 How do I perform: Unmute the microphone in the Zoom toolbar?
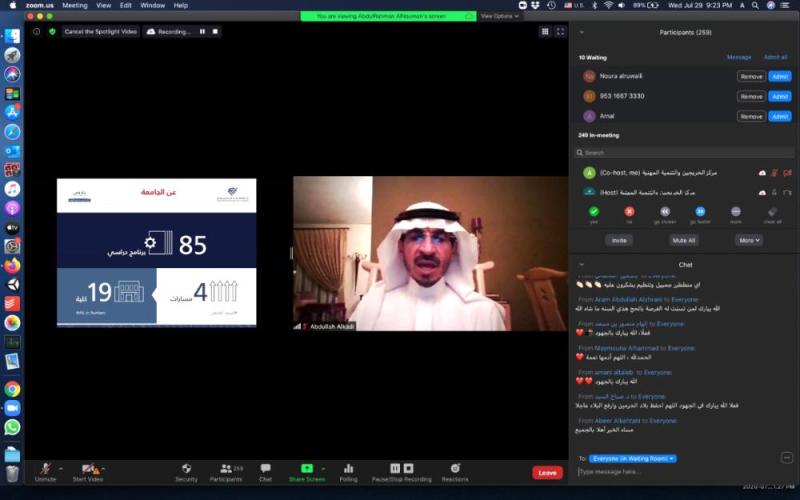pyautogui.click(x=45, y=472)
